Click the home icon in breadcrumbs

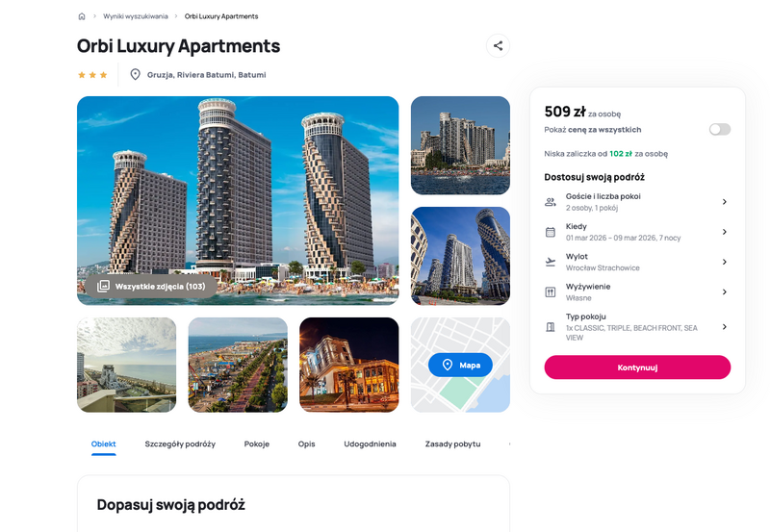click(82, 16)
